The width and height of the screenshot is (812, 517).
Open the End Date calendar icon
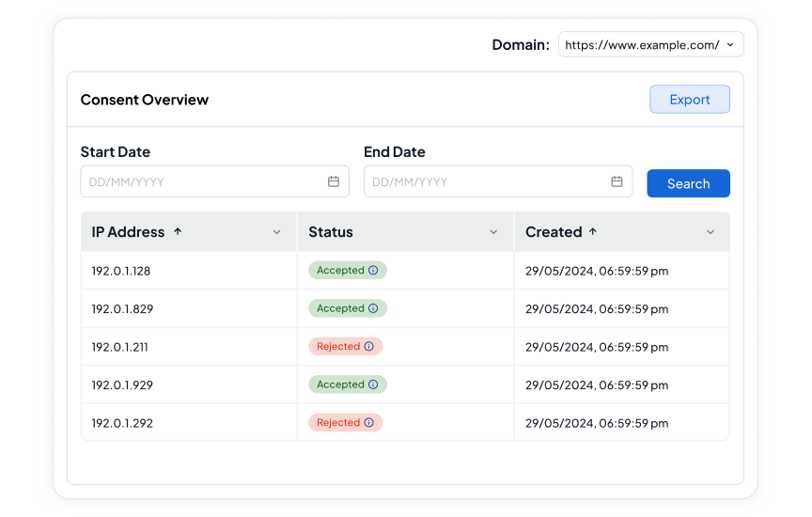coord(617,181)
